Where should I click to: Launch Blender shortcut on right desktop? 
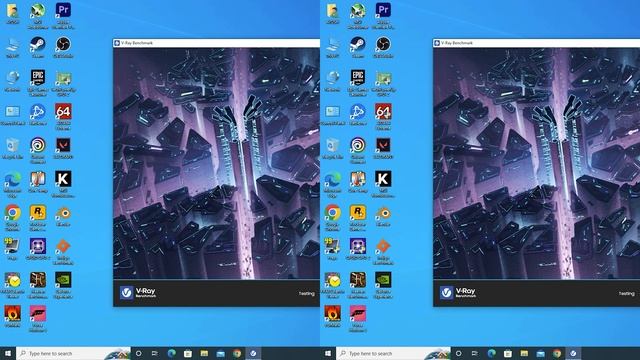coord(383,213)
